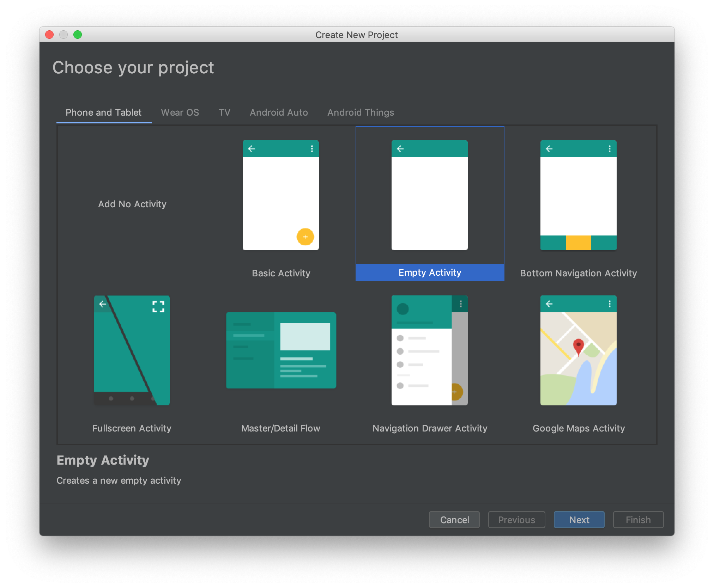Screen dimensions: 714x588
Task: Click the red map pin in Google Maps preview
Action: pos(578,346)
